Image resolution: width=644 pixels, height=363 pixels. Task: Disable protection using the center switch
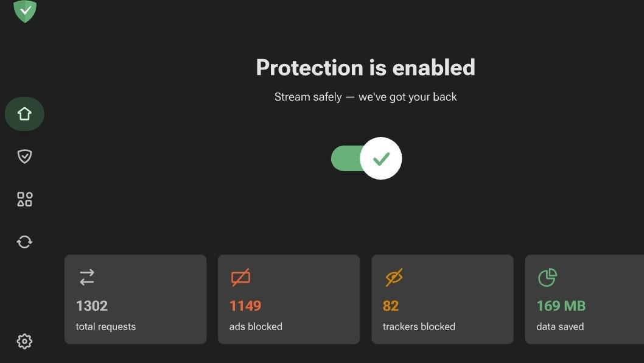pyautogui.click(x=366, y=158)
